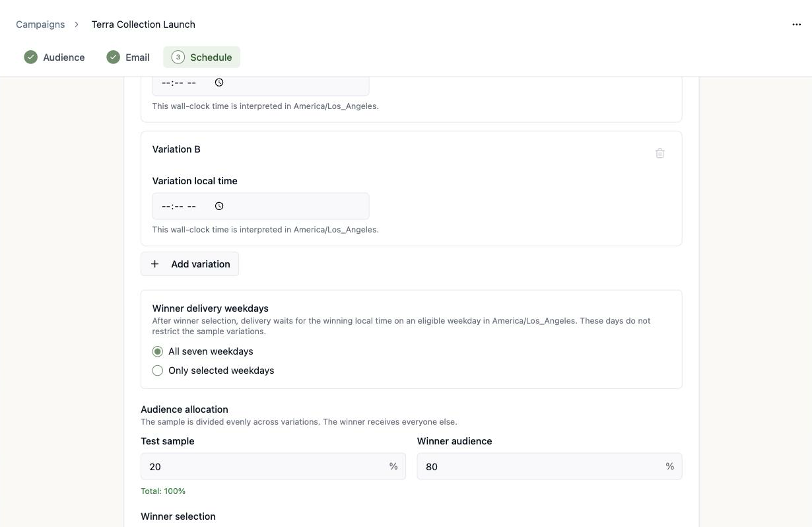Viewport: 812px width, 527px height.
Task: Open clock picker in top variation time field
Action: [x=219, y=83]
